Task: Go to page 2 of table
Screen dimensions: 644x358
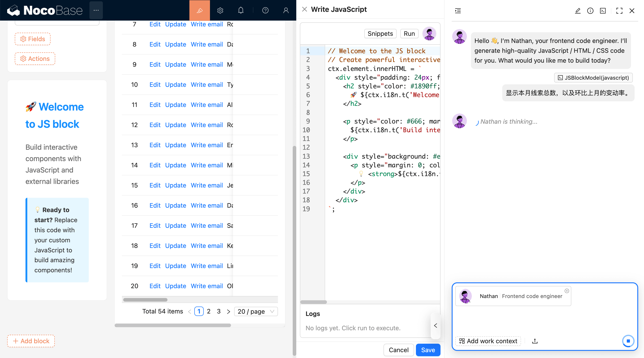Action: click(x=208, y=311)
